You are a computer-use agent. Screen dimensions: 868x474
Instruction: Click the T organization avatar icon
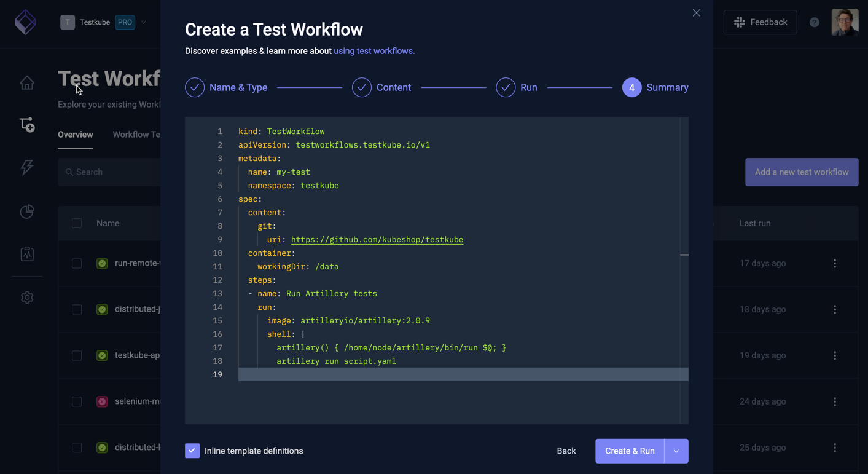coord(68,22)
